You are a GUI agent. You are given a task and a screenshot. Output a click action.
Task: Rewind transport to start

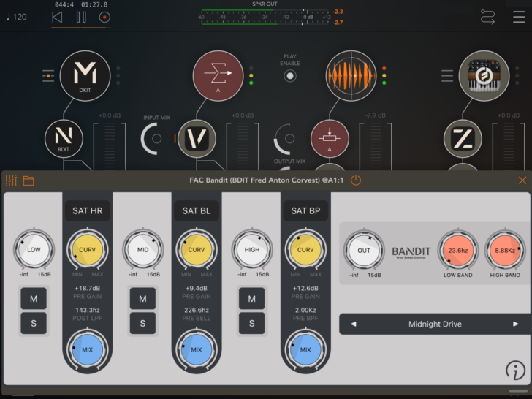(57, 17)
